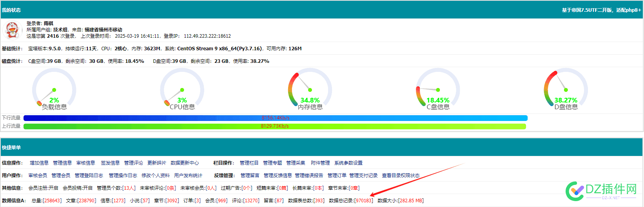Viewport: 644px width, 207px height.
Task: Open the 管理栏目 link
Action: 249,163
